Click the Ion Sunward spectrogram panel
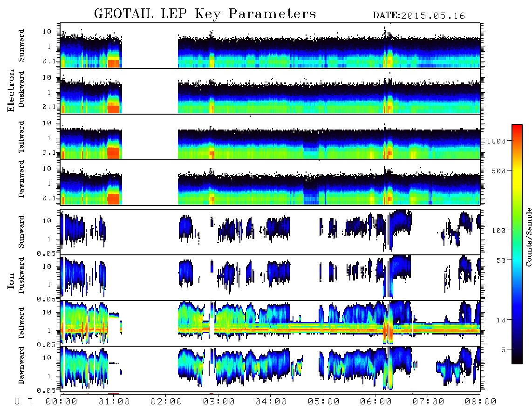The width and height of the screenshot is (532, 410). pyautogui.click(x=270, y=232)
